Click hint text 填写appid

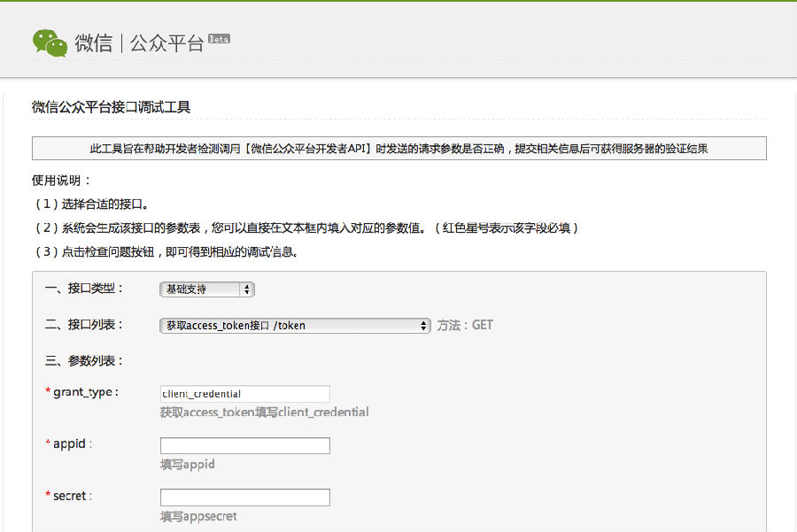click(x=188, y=465)
